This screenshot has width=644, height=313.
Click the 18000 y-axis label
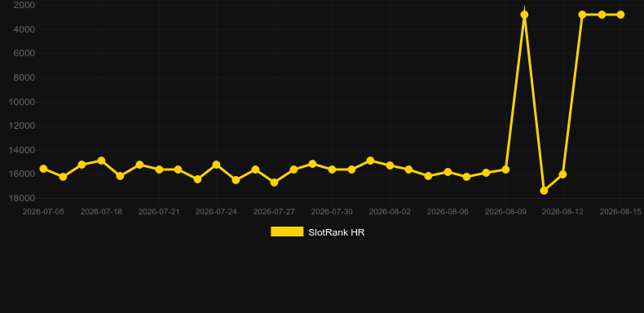pyautogui.click(x=22, y=198)
